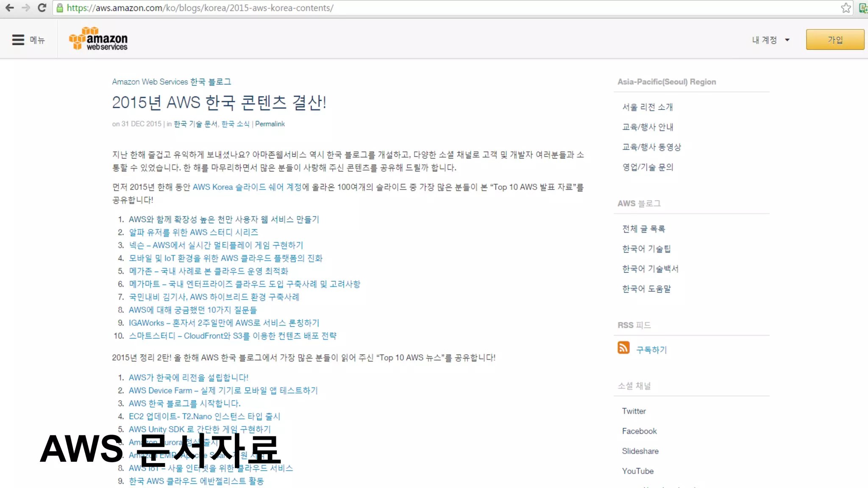This screenshot has width=868, height=488.
Task: Open AWS Korea 슬라이드 쉐어 계정 link
Action: click(248, 187)
